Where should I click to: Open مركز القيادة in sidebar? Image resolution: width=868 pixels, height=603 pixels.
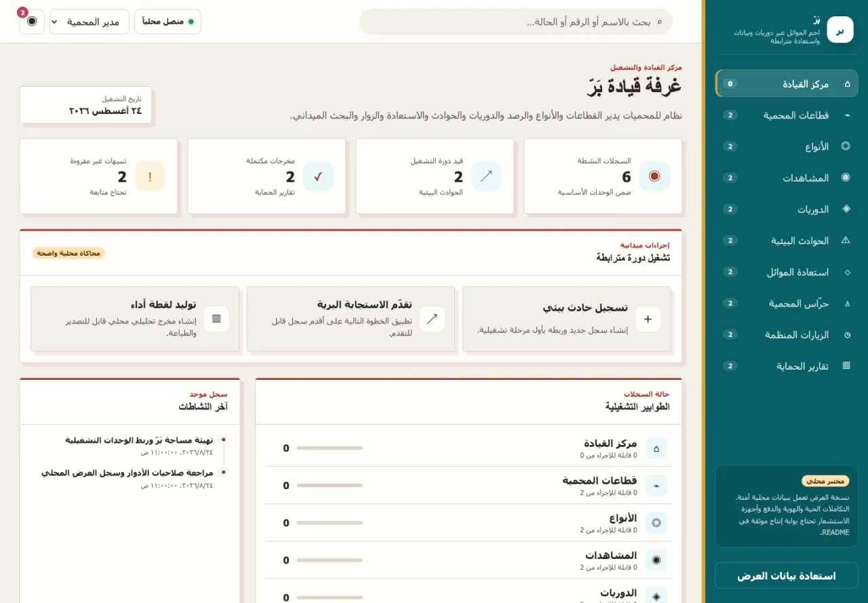787,84
